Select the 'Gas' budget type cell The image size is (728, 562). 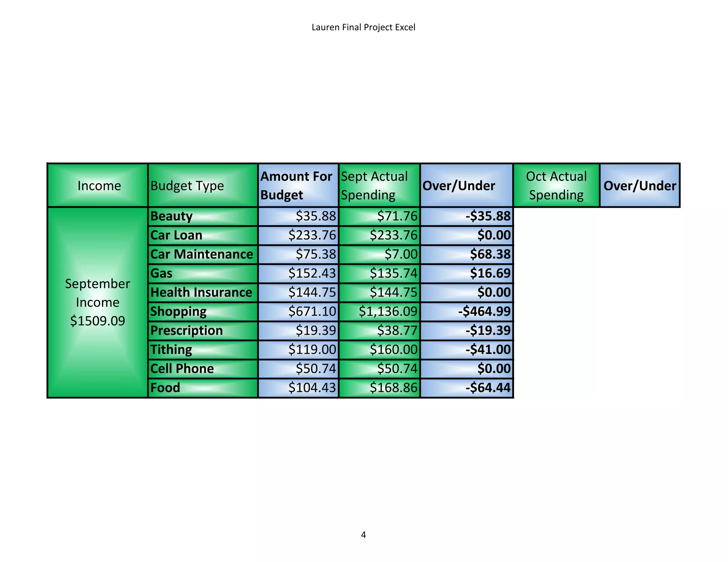(203, 274)
